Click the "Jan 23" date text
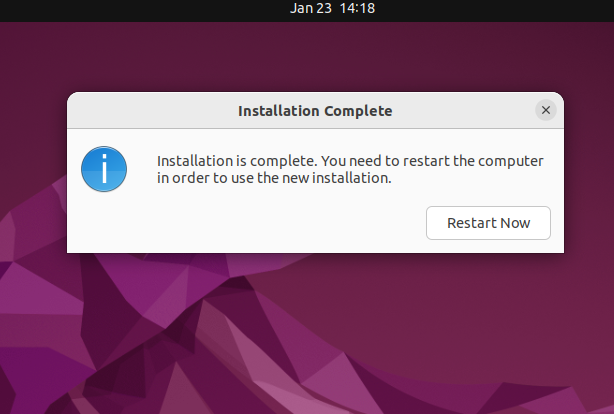Screen dimensions: 614x414 [311, 8]
